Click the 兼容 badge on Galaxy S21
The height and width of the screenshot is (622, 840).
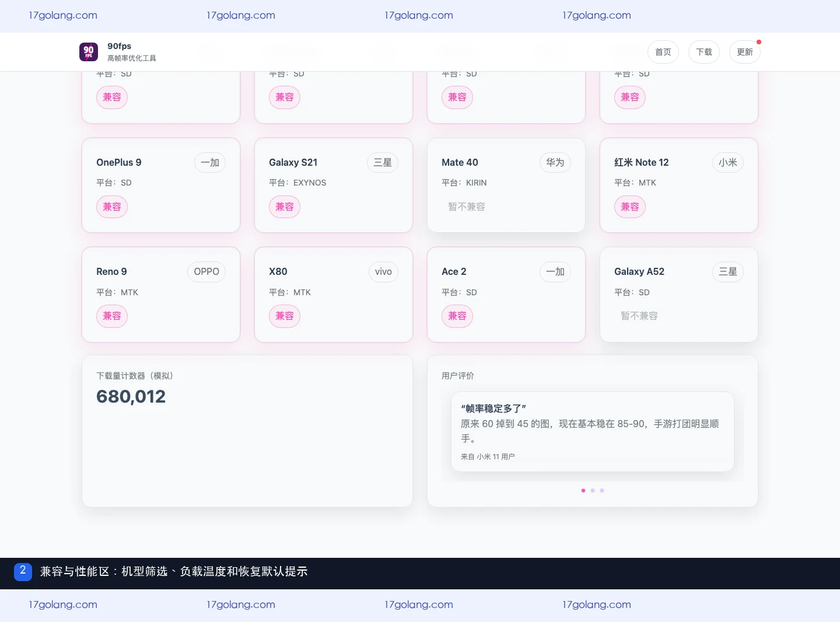285,207
